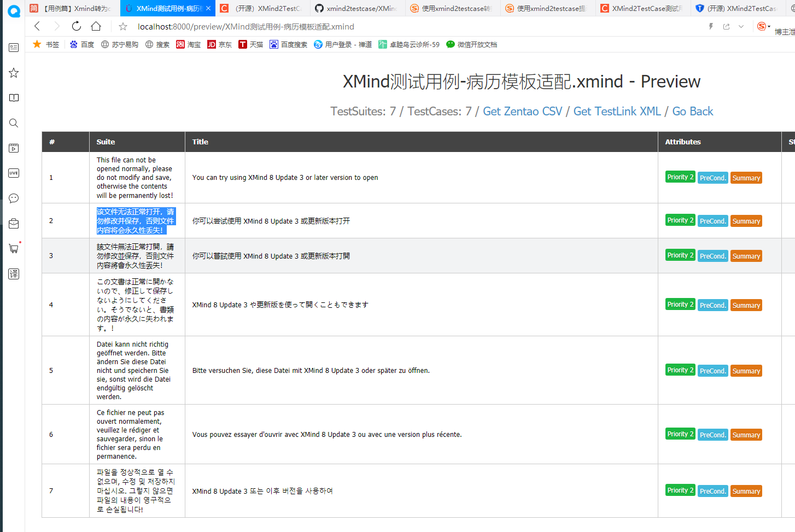Open the chat bubble icon in sidebar
This screenshot has height=532, width=795.
[x=14, y=198]
